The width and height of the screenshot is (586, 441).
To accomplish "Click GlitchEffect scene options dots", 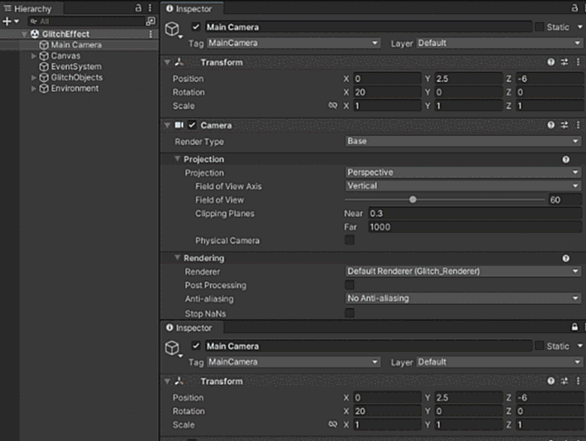I will (x=151, y=34).
